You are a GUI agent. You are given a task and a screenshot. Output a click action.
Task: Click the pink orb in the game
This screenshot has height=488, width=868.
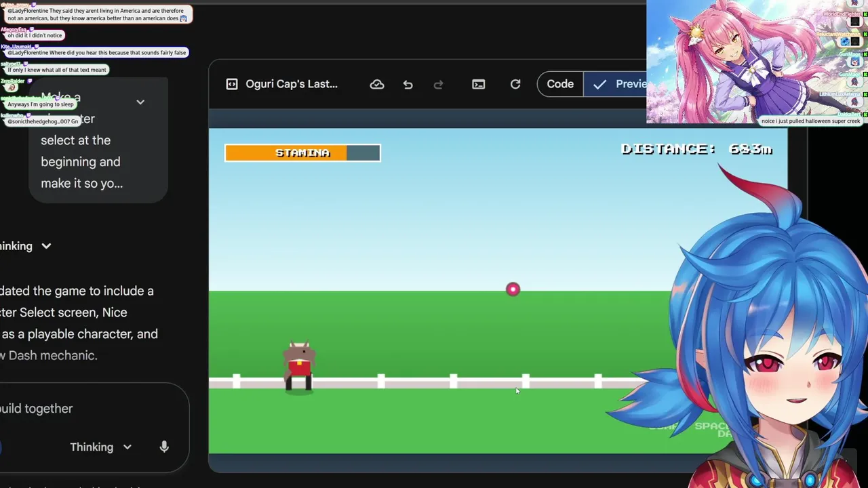(513, 289)
